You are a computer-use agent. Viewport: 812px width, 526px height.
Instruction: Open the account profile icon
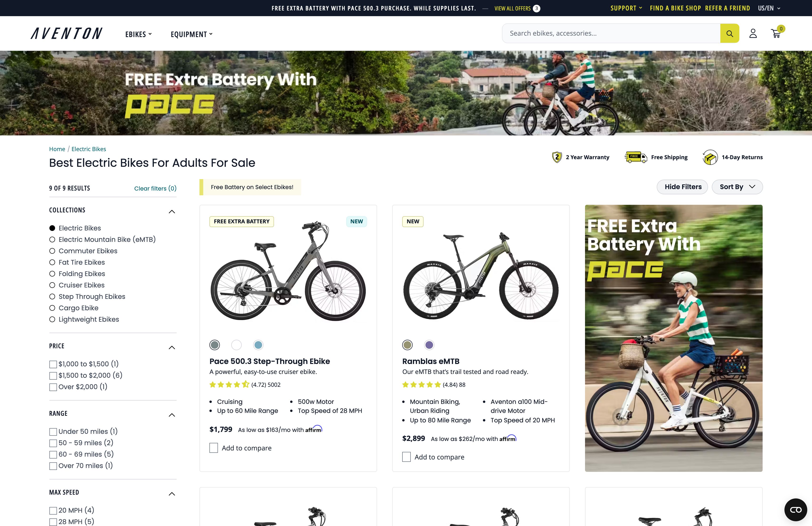click(753, 33)
